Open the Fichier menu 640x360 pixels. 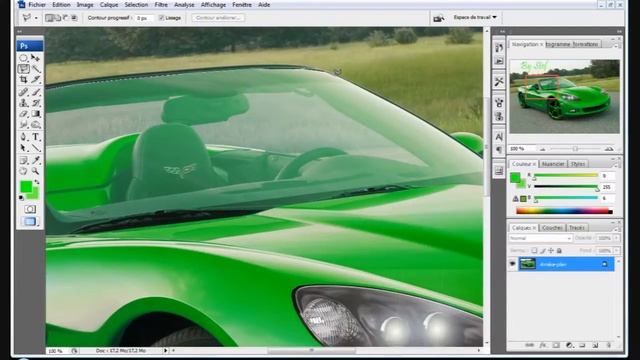37,5
